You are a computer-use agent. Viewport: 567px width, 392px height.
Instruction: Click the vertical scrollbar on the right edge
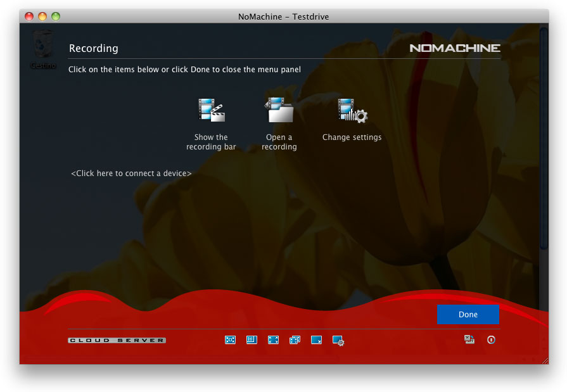(544, 139)
